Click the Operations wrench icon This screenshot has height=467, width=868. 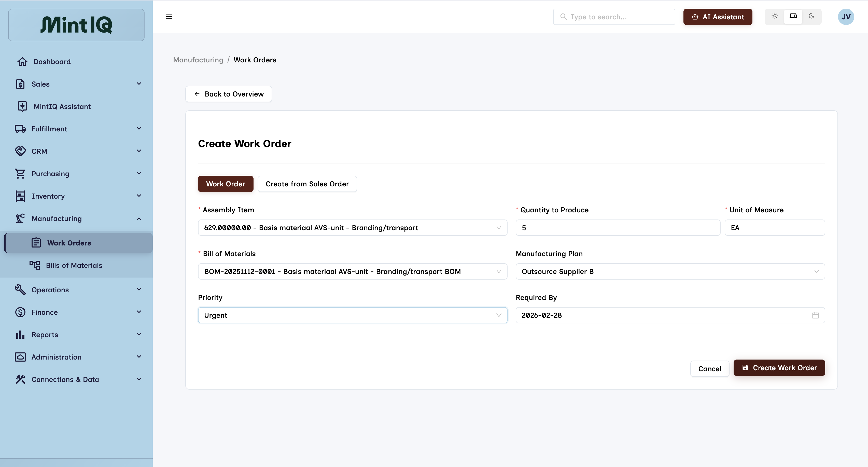point(20,290)
